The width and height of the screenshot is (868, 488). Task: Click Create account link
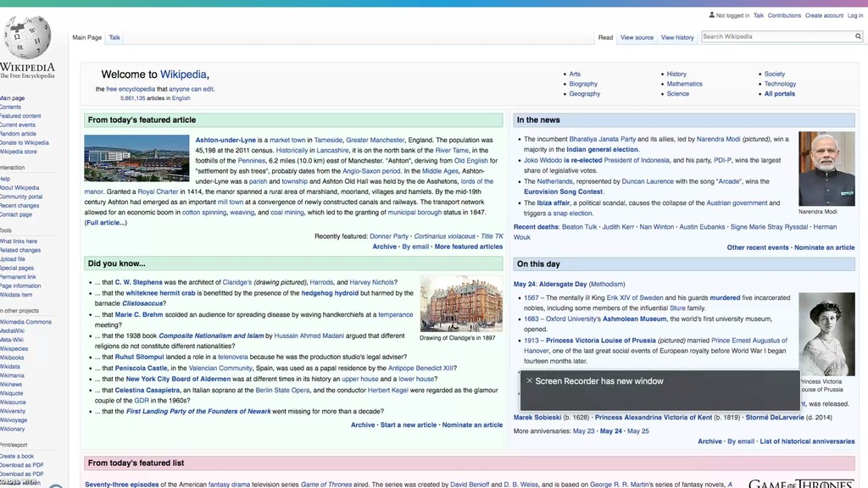pos(824,15)
